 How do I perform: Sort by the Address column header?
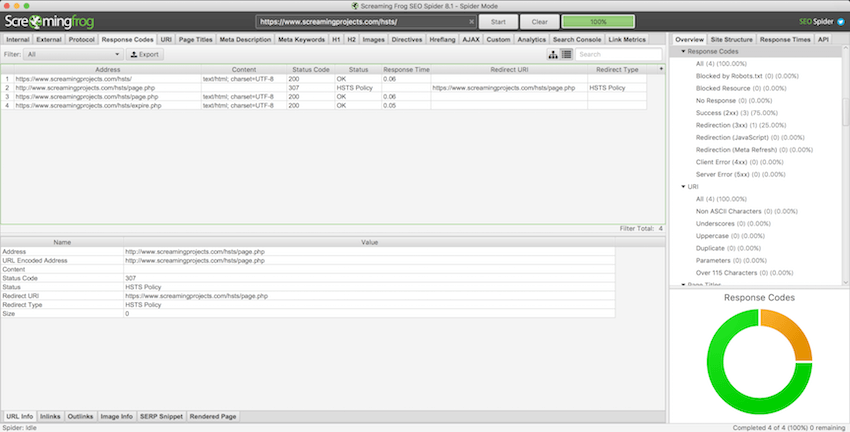point(107,69)
